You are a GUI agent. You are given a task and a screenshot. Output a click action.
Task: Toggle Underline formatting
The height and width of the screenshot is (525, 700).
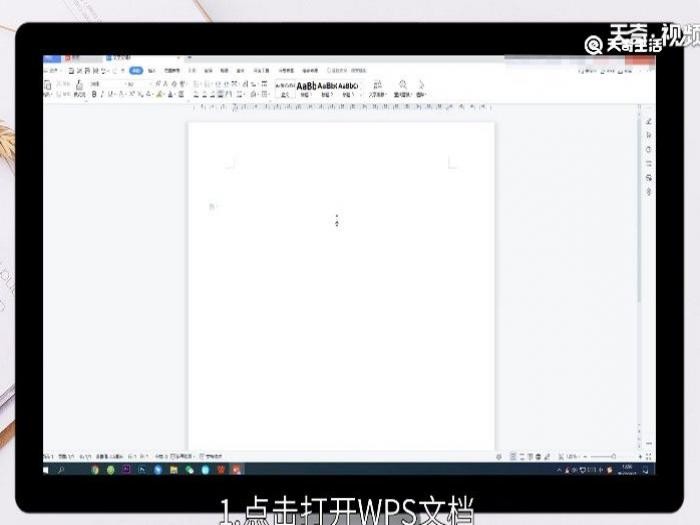[111, 94]
